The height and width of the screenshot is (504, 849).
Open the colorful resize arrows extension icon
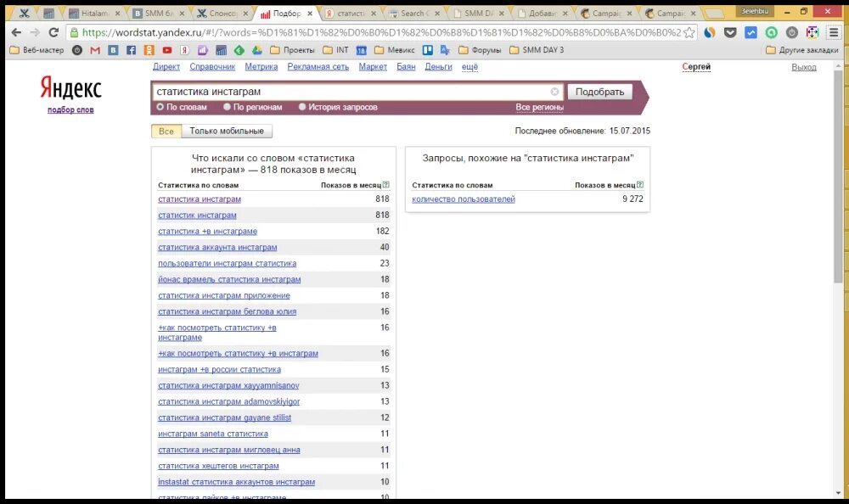click(x=812, y=33)
